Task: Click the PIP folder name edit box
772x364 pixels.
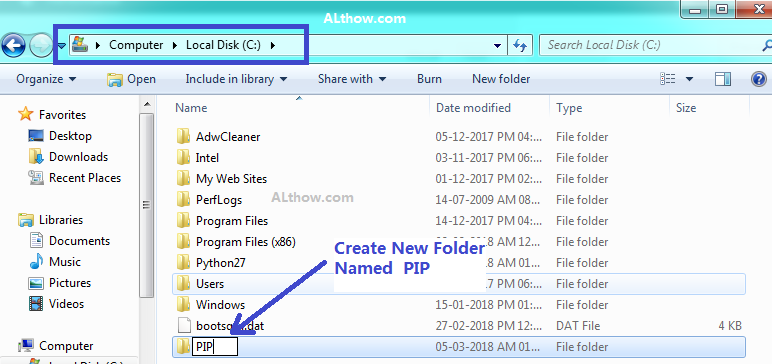Action: 215,347
